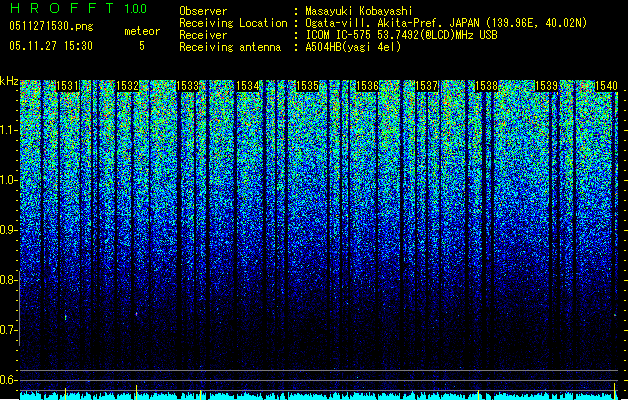The image size is (629, 400).
Task: Click the meteor echo dot below 1531
Action: click(x=65, y=317)
